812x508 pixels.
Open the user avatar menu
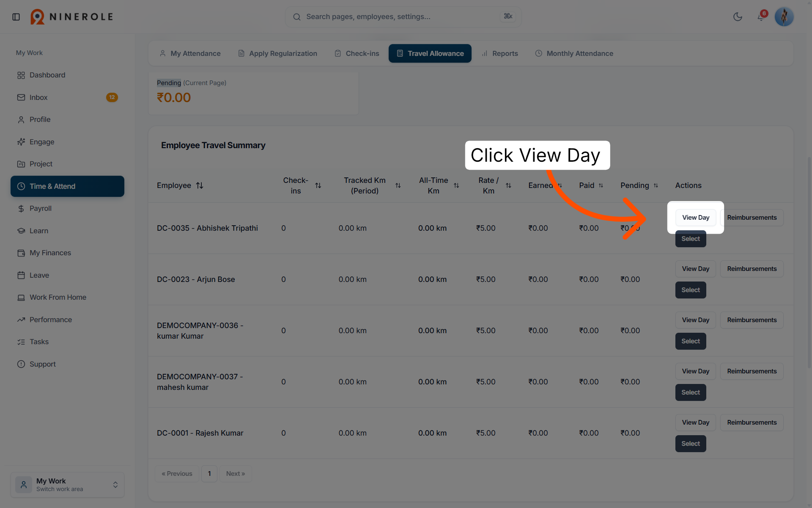tap(784, 17)
